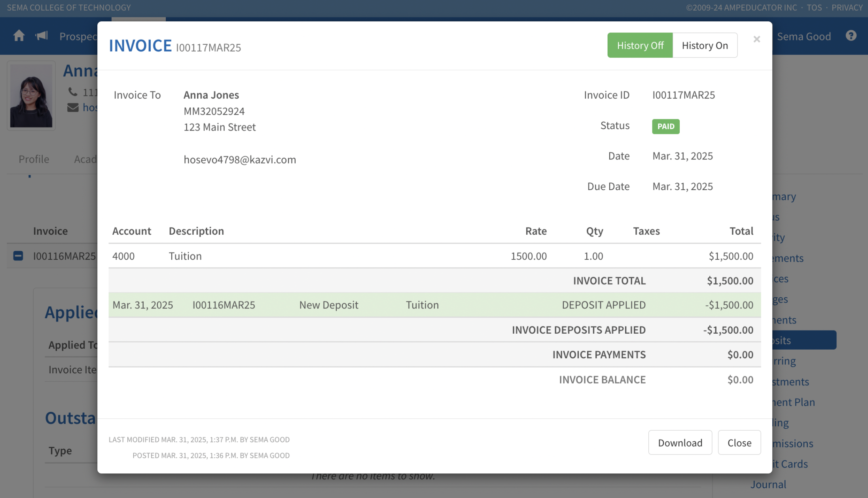Click the phone icon under student name
Screen dimensions: 868x498
[73, 92]
